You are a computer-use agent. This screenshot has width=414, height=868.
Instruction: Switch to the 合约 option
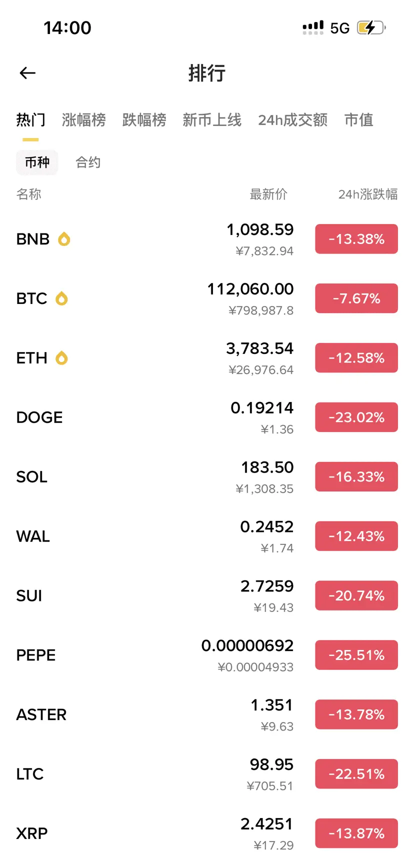88,162
